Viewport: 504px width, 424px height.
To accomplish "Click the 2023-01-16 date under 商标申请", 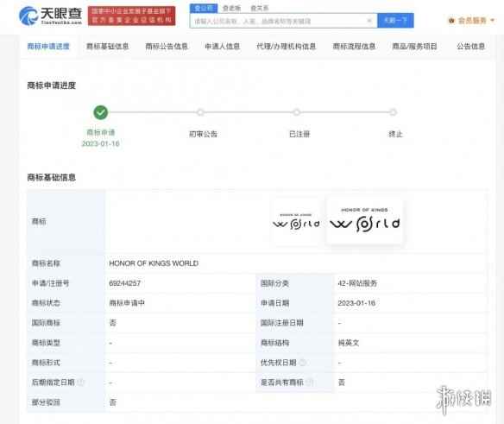I will tap(101, 143).
